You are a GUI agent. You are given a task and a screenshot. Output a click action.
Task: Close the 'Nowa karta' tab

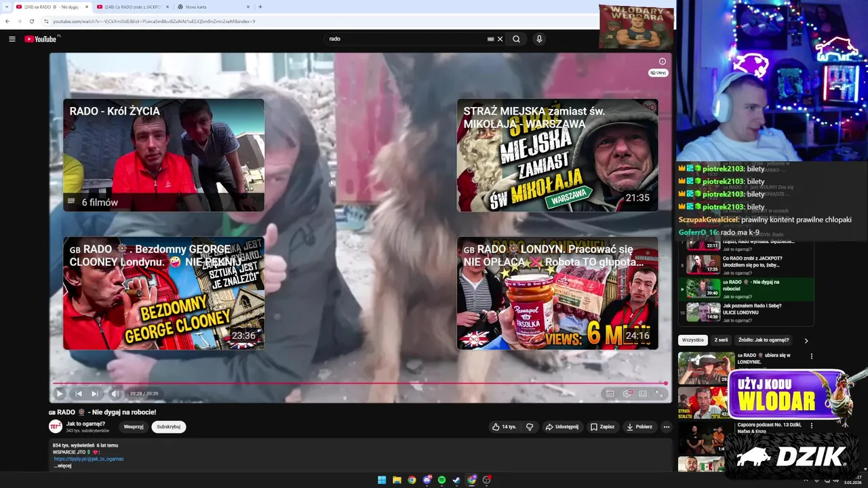pos(247,7)
